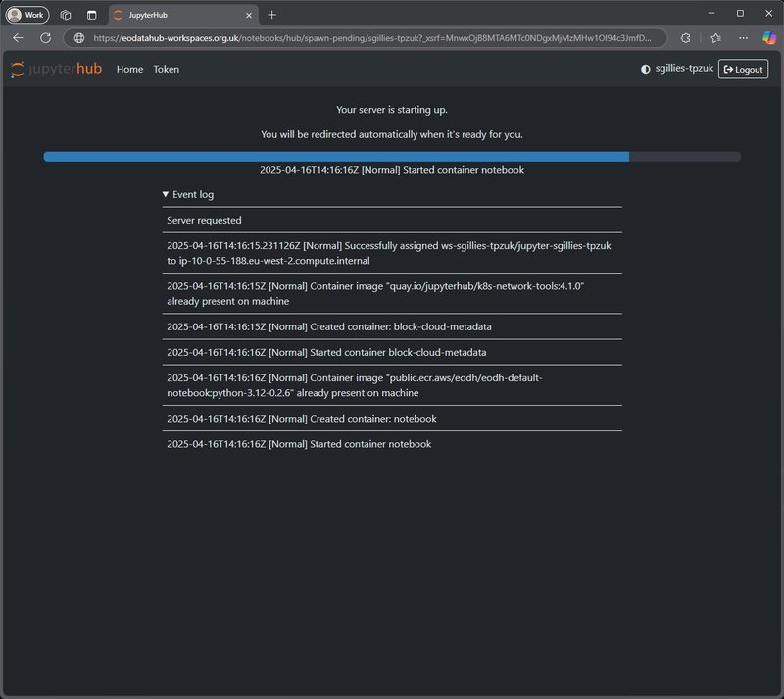Screen dimensions: 784x699
Task: Click the server startup progress bar
Action: [x=392, y=156]
